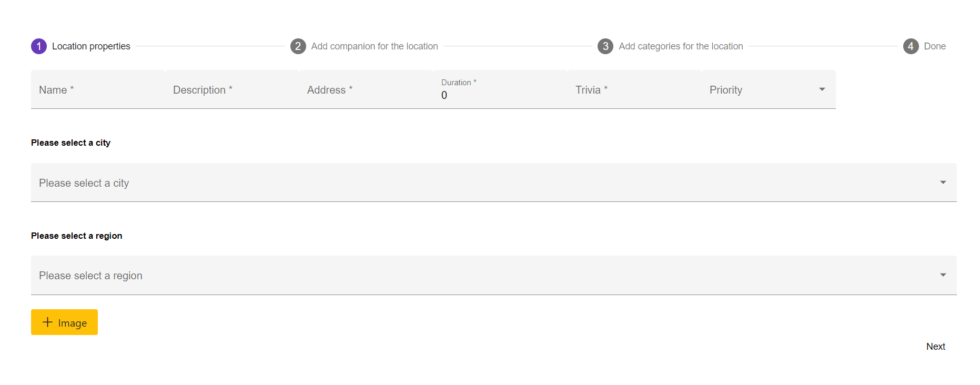Click the city field's caret arrow
Image resolution: width=980 pixels, height=385 pixels.
(x=943, y=183)
